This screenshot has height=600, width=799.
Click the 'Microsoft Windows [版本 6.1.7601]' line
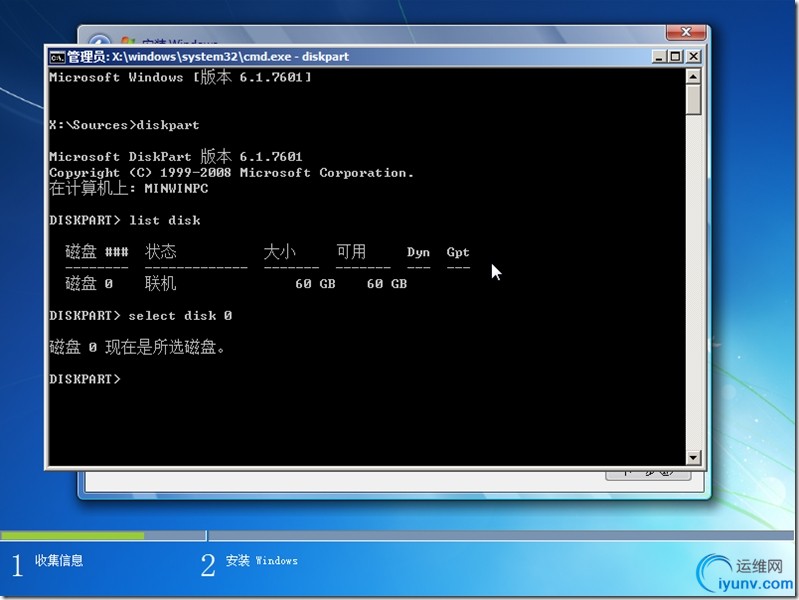[x=180, y=77]
